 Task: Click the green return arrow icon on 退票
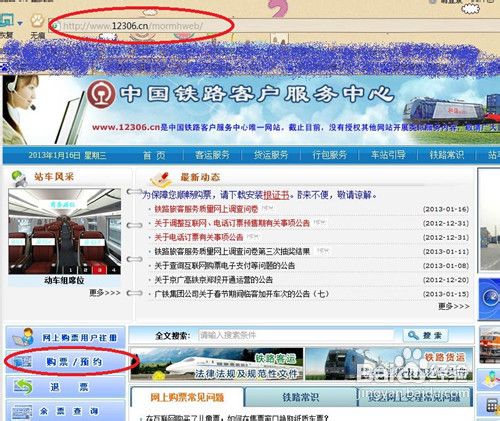pyautogui.click(x=23, y=387)
